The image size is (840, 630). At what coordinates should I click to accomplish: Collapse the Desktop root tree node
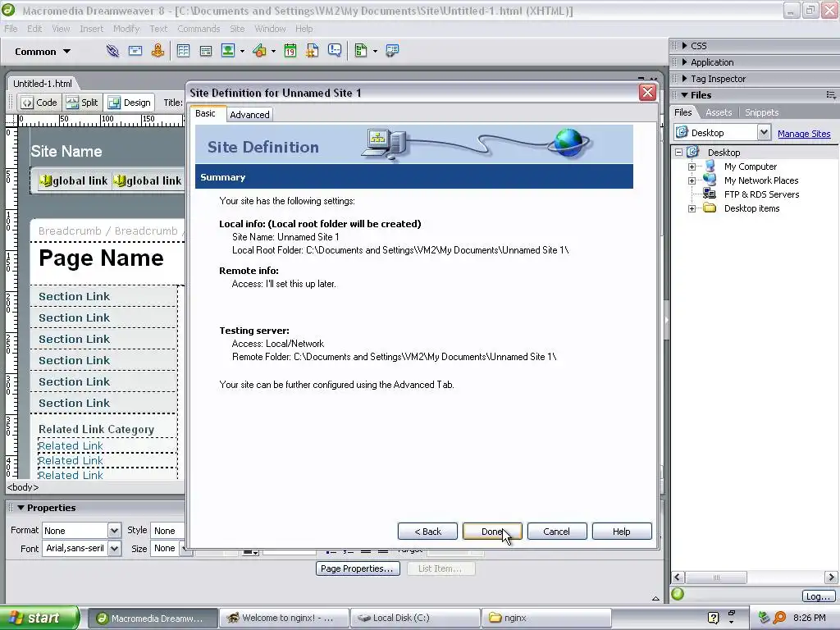[678, 152]
